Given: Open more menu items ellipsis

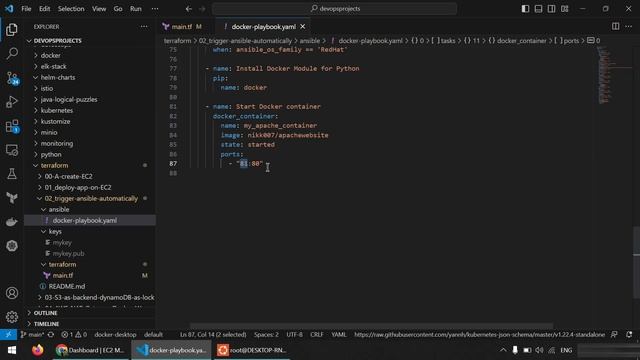Looking at the screenshot, I should pyautogui.click(x=155, y=9).
